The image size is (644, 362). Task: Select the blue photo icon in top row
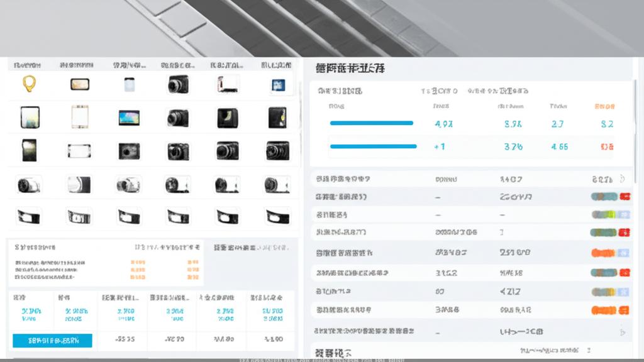coord(277,84)
